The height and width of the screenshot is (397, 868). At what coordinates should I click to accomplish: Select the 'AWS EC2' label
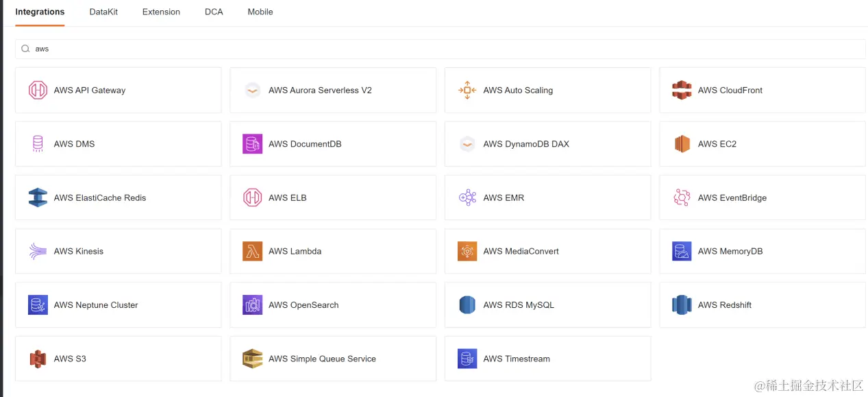point(717,144)
